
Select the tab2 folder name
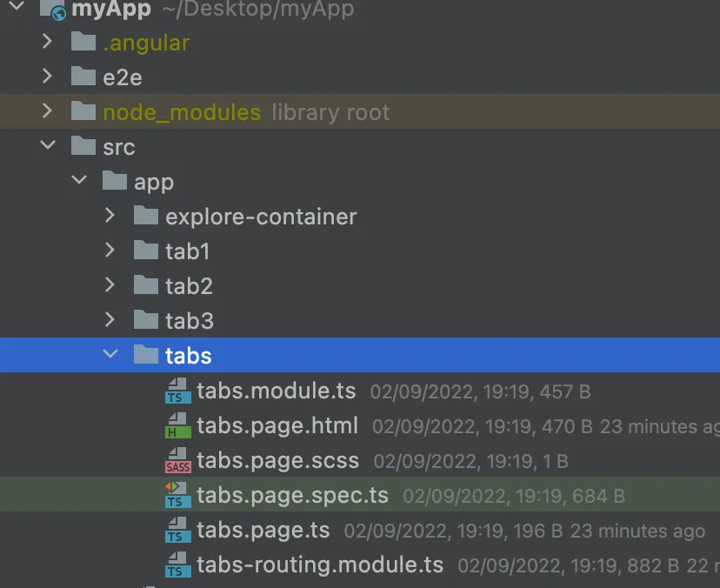189,286
